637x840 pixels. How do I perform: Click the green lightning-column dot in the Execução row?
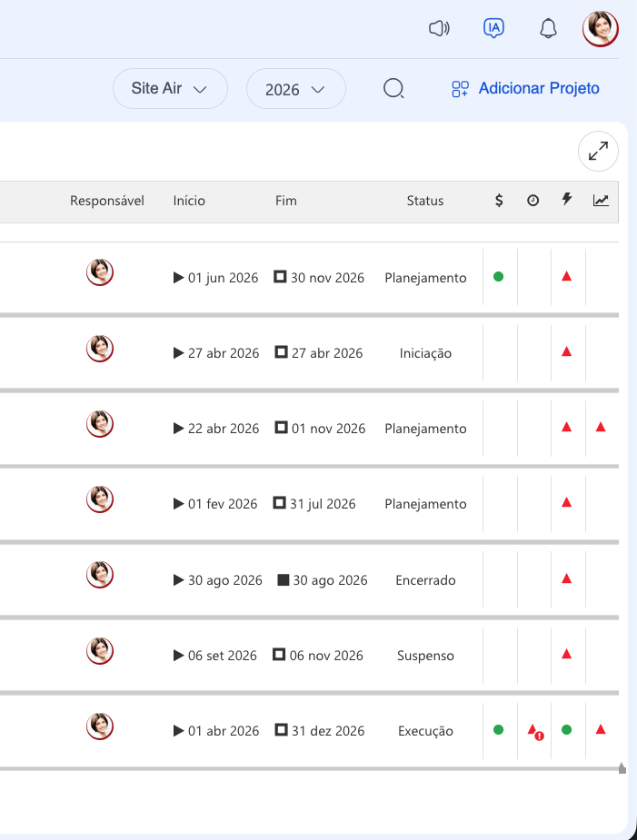pos(566,729)
